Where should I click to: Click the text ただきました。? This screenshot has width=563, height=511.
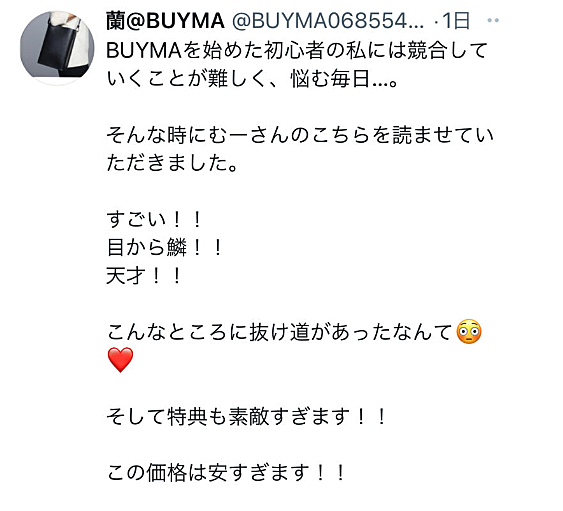[x=172, y=163]
